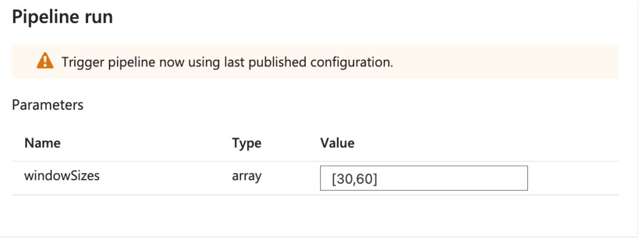Click the Type column header
The height and width of the screenshot is (243, 644).
(x=246, y=144)
